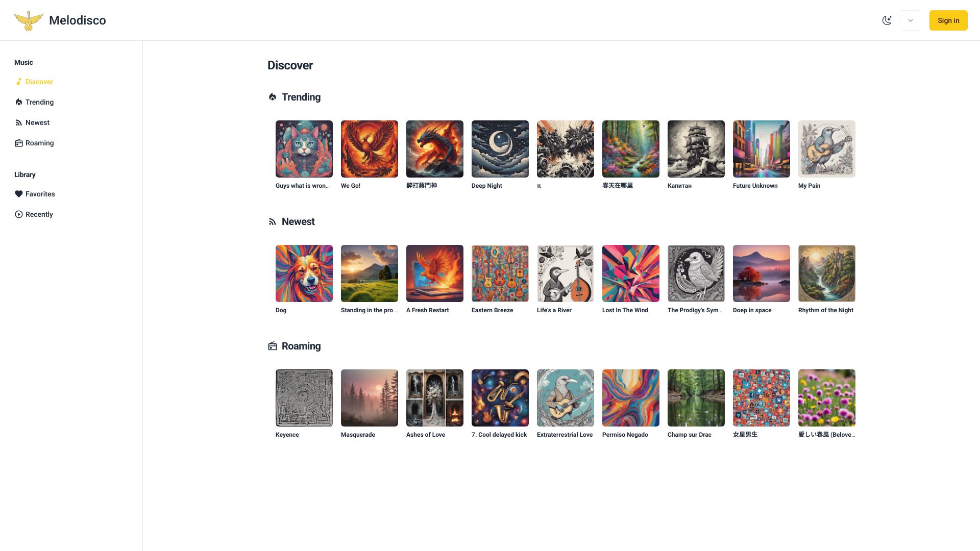Open the Sign in dropdown chevron
The image size is (980, 551).
(911, 20)
